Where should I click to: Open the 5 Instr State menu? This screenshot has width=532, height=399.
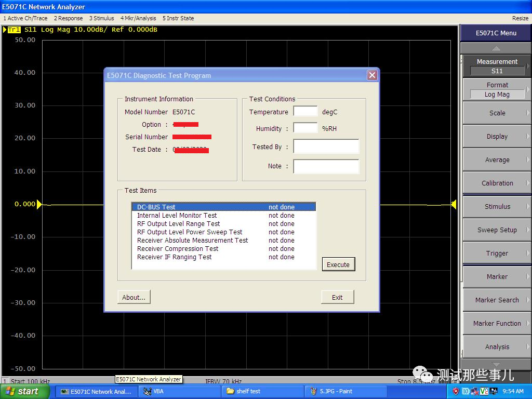[178, 18]
